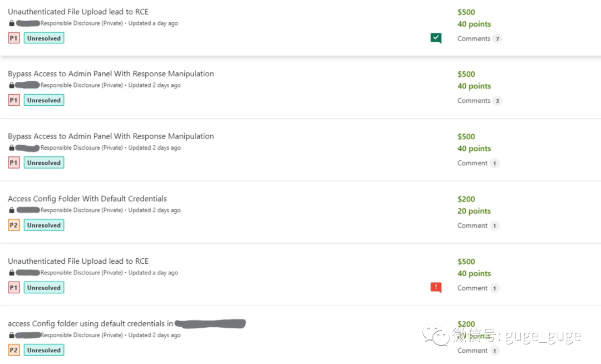The height and width of the screenshot is (364, 601).
Task: Open "Comments 3" on Bypass Access submission
Action: point(479,101)
